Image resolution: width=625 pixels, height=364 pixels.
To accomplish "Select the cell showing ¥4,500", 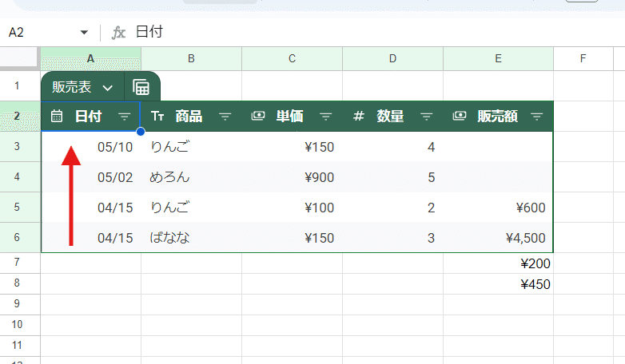I will click(x=498, y=237).
